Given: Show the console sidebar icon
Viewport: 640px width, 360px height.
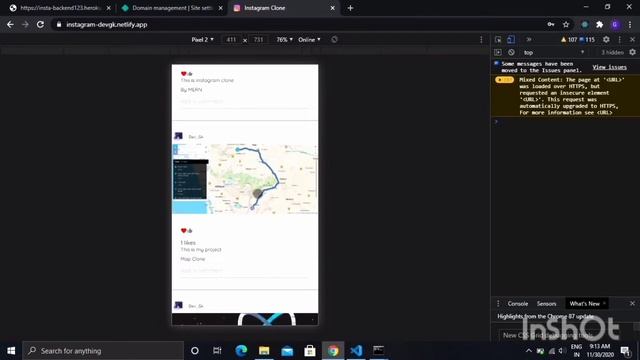Looking at the screenshot, I should 498,52.
